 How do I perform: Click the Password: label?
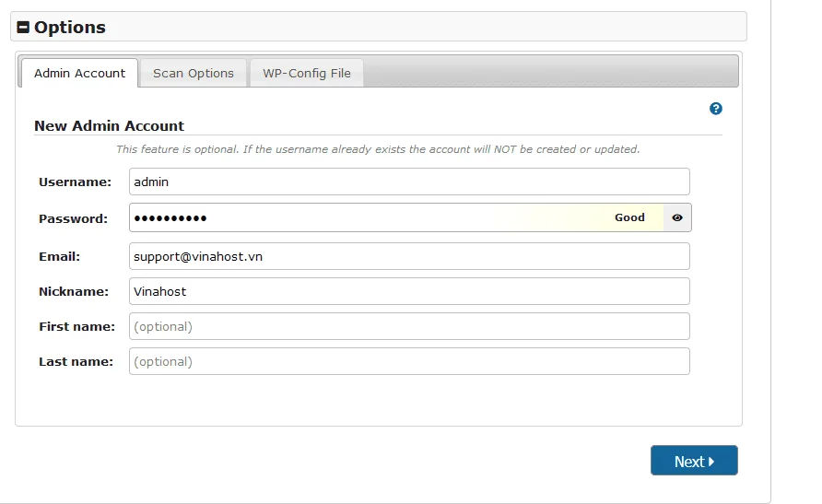click(x=73, y=218)
